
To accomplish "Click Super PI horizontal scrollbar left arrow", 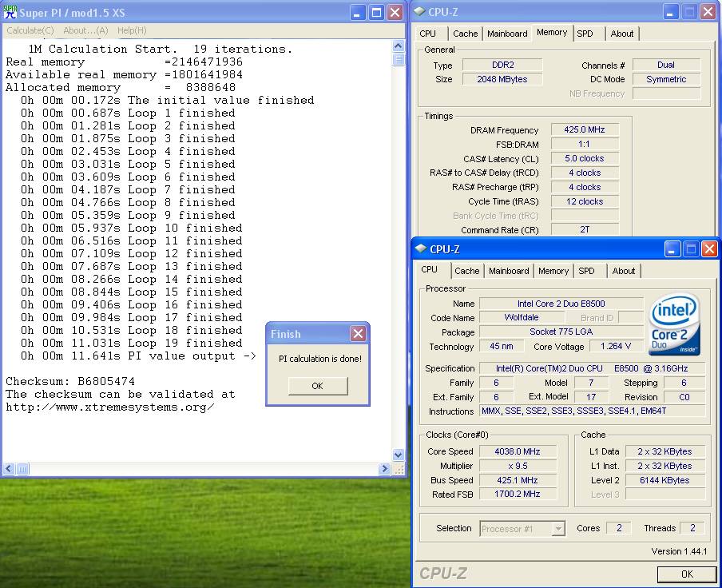I will coord(9,469).
